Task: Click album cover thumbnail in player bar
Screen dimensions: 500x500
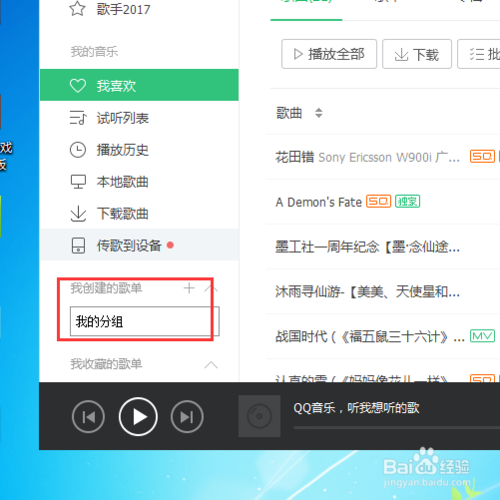Action: 259,416
